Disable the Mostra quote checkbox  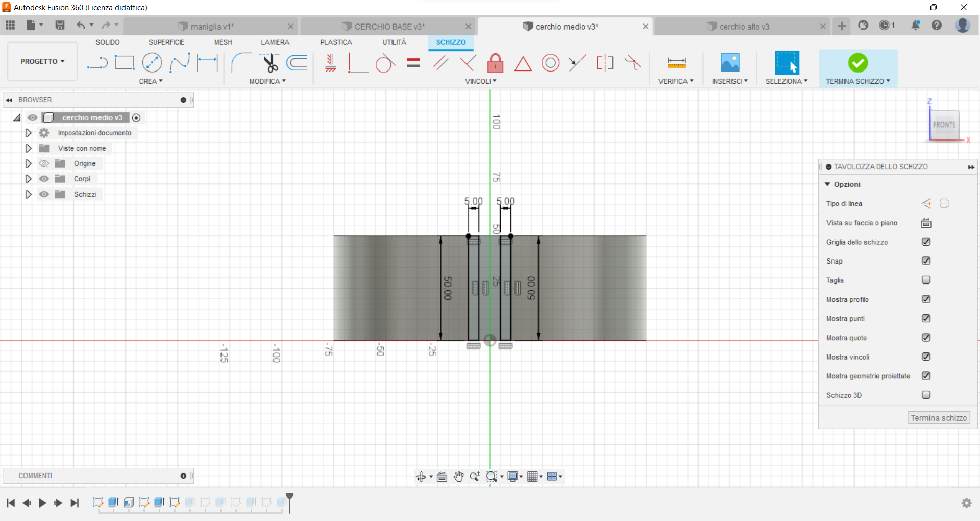tap(926, 338)
